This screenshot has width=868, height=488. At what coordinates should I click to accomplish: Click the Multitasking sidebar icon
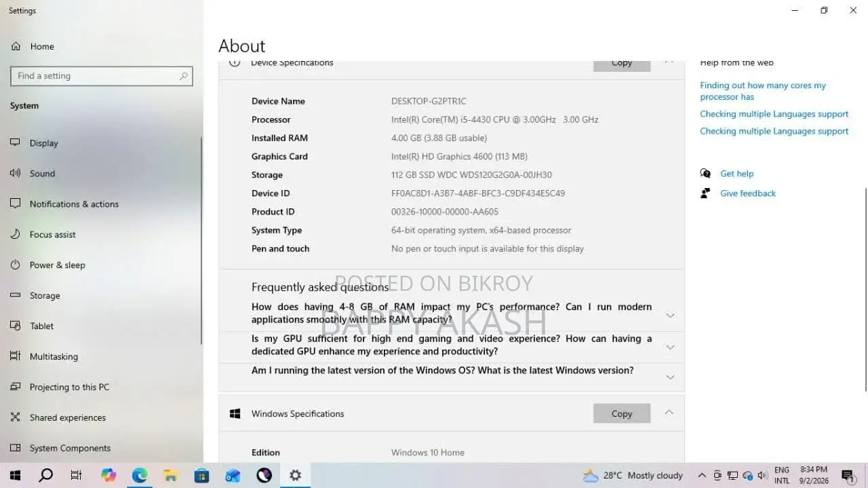(16, 356)
